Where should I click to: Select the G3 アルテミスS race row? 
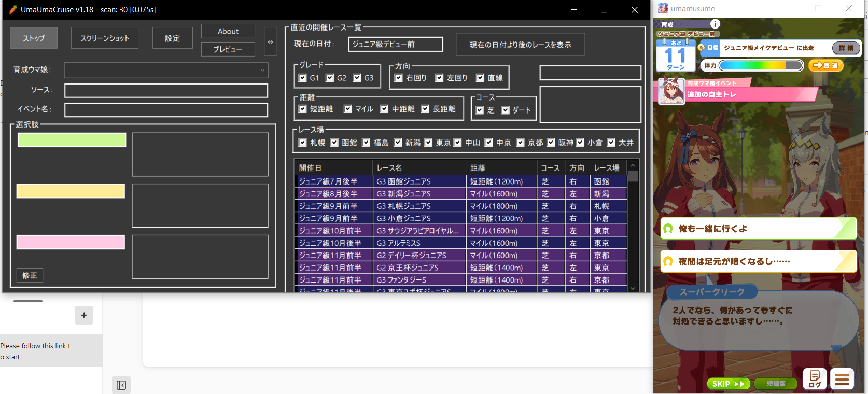(460, 243)
